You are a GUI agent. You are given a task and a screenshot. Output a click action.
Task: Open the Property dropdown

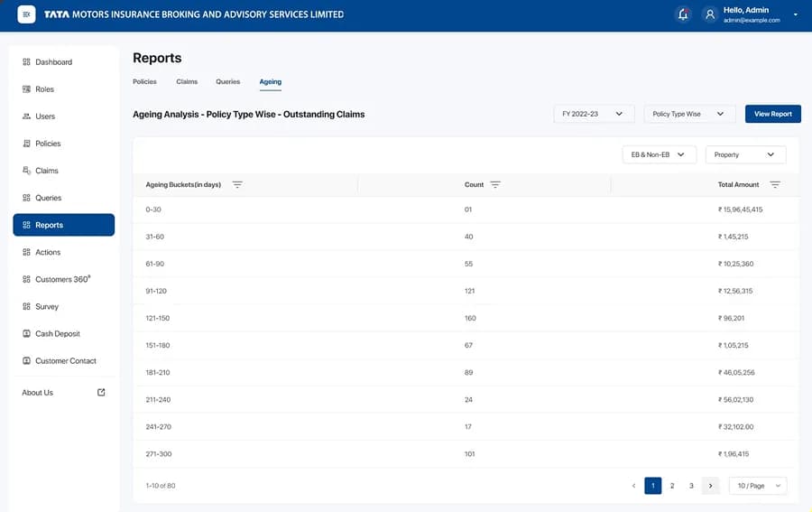pos(745,154)
